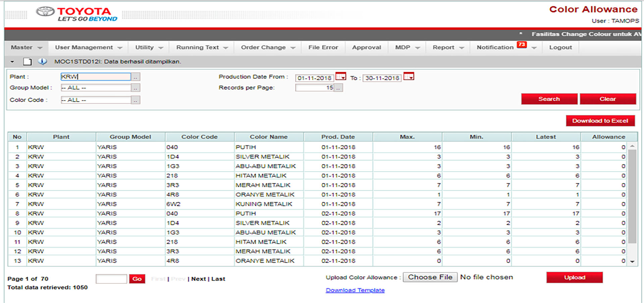Click the Notification badge showing 73
Viewport: 644px width, 303px height.
522,45
